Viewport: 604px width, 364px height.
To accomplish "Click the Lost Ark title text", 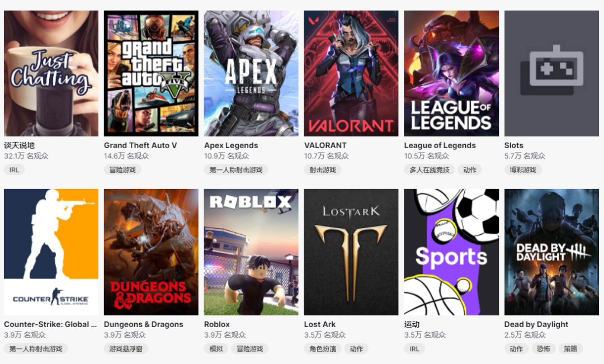I will point(320,324).
